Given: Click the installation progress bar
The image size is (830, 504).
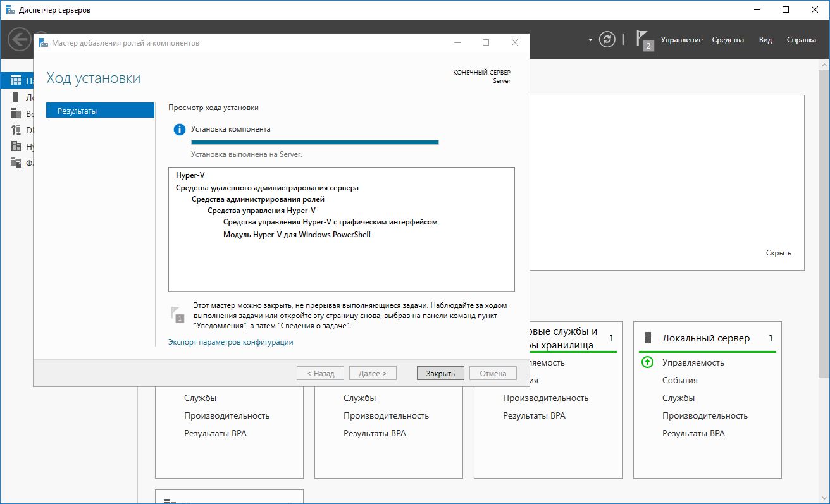Looking at the screenshot, I should coord(314,142).
